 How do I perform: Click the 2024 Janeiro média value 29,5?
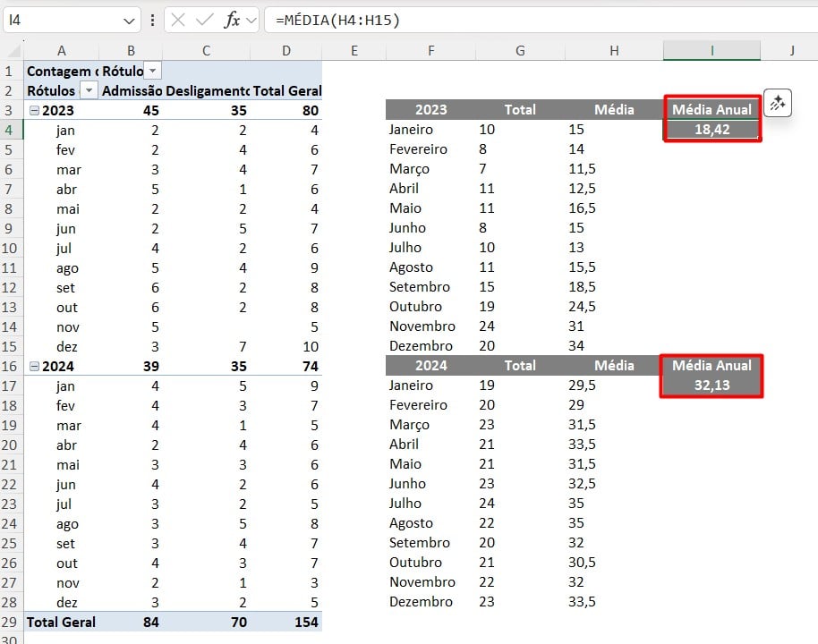point(582,386)
